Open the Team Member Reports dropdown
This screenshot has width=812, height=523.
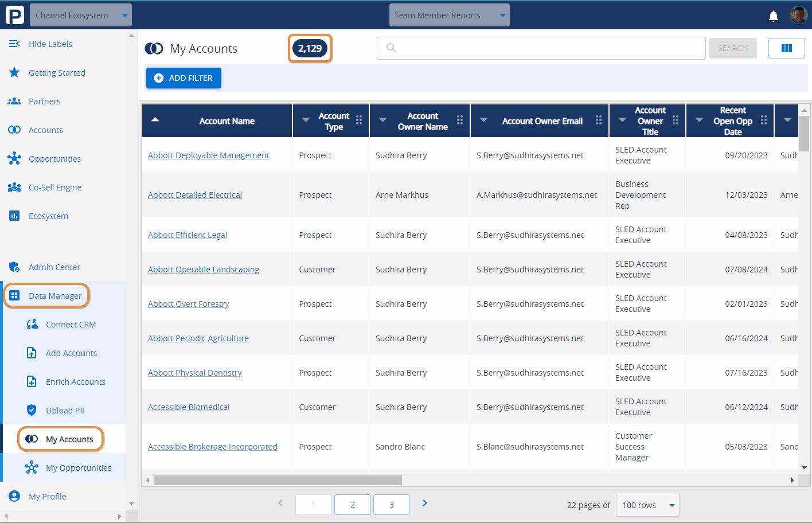(450, 15)
